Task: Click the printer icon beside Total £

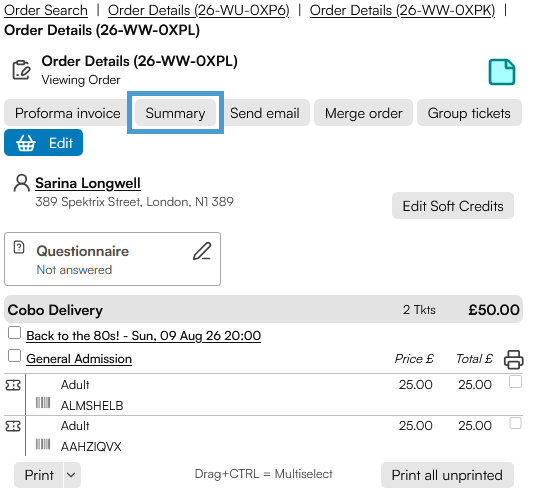Action: point(513,359)
